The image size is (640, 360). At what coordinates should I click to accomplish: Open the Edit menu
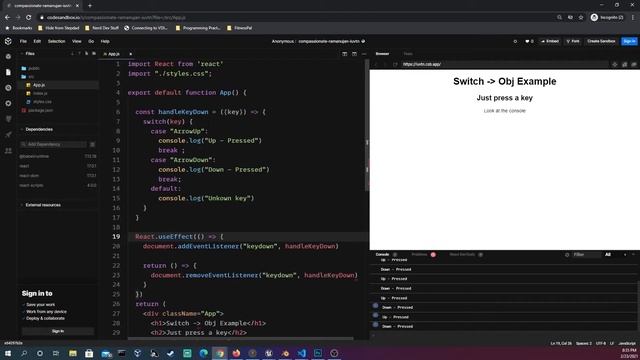click(x=37, y=41)
